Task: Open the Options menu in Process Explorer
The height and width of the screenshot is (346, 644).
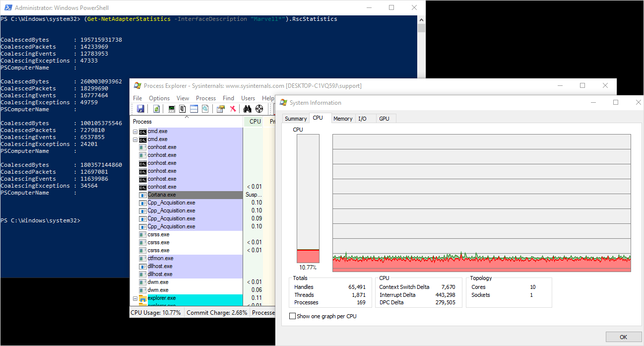Action: pyautogui.click(x=159, y=98)
